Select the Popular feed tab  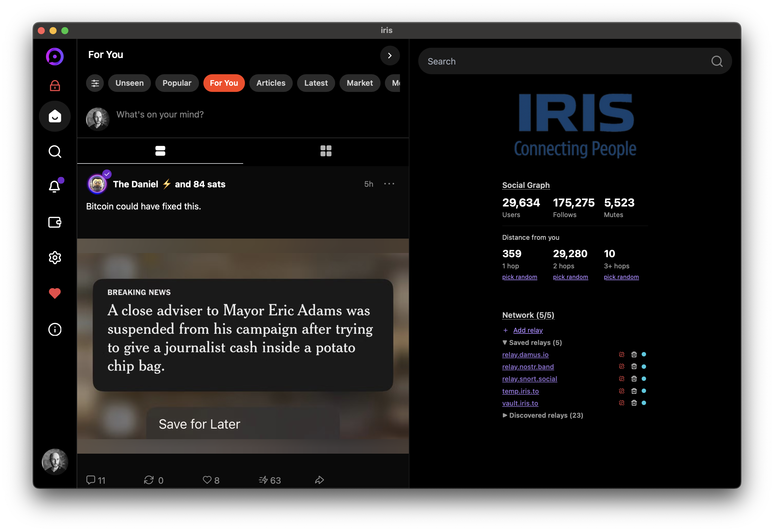click(x=177, y=83)
